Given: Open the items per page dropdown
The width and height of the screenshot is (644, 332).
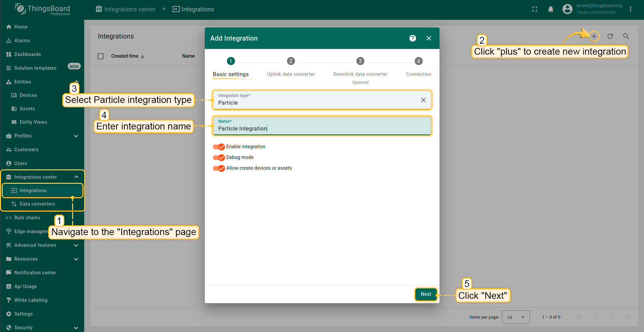Looking at the screenshot, I should pos(516,317).
